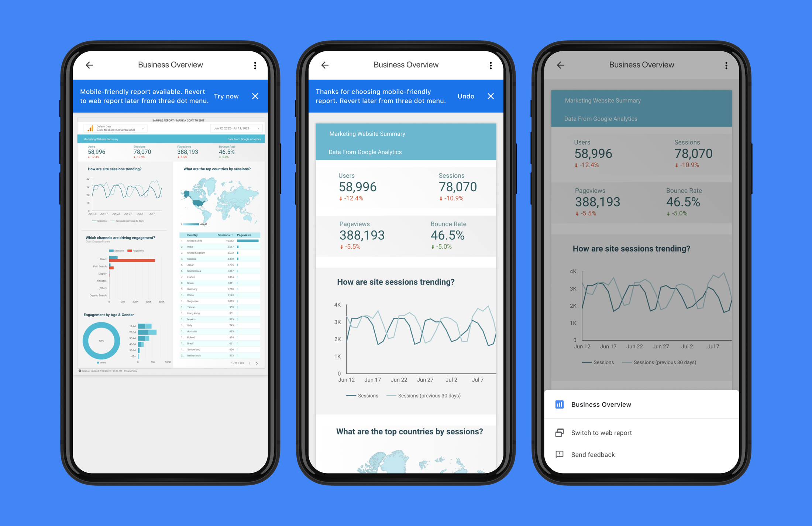This screenshot has width=812, height=526.
Task: Click the bar chart icon in Business Overview
Action: tap(559, 405)
